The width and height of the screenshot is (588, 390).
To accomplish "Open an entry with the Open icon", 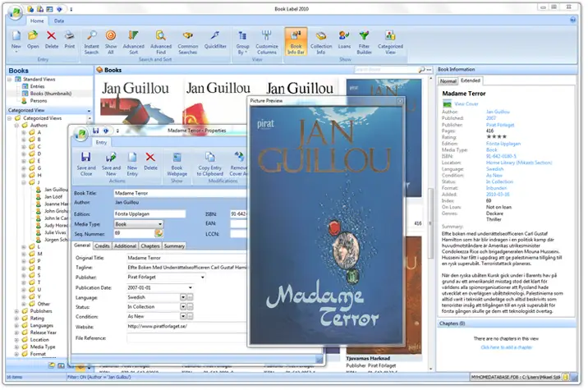I will 33,40.
